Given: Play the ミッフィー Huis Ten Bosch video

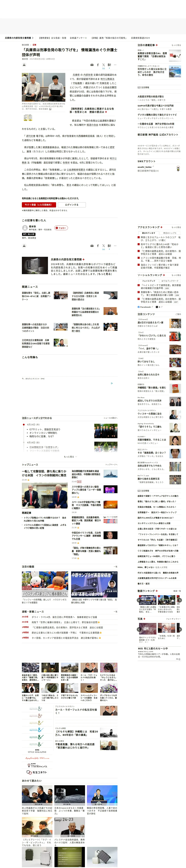Looking at the screenshot, I should [45, 584].
